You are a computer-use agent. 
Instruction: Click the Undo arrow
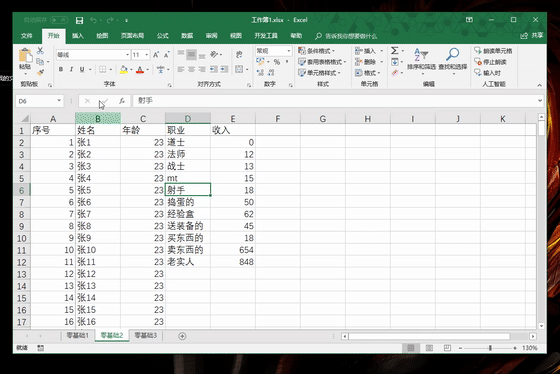point(93,20)
